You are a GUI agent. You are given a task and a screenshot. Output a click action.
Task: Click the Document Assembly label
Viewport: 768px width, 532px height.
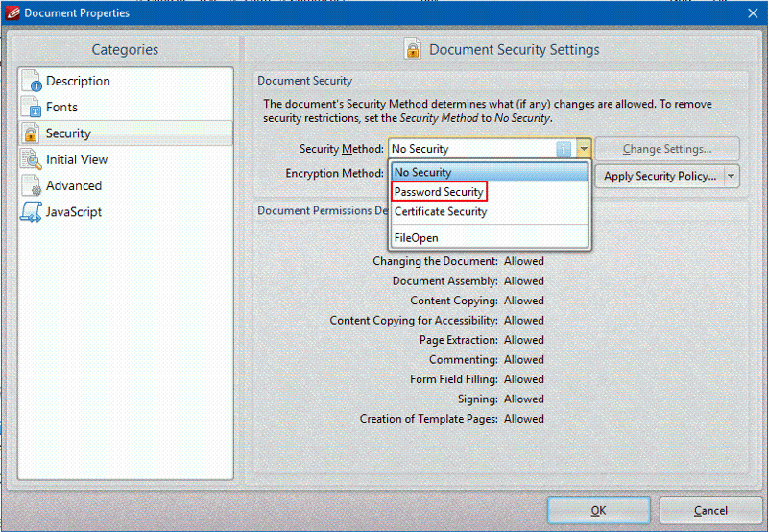point(445,281)
